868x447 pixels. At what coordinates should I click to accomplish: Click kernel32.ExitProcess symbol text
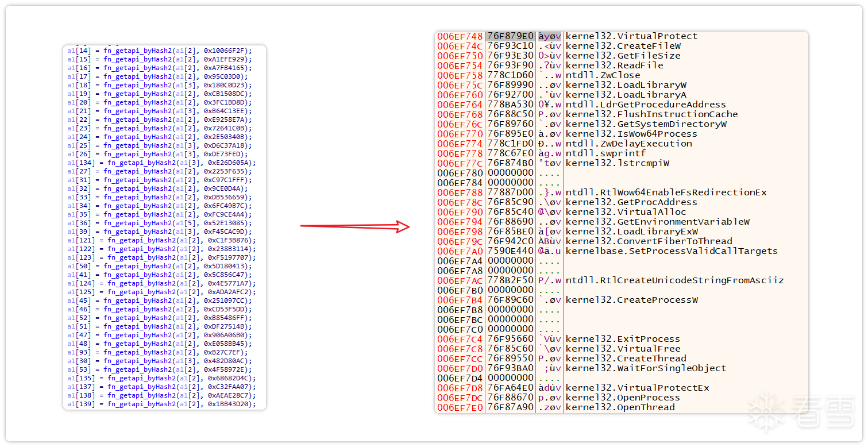pos(623,339)
